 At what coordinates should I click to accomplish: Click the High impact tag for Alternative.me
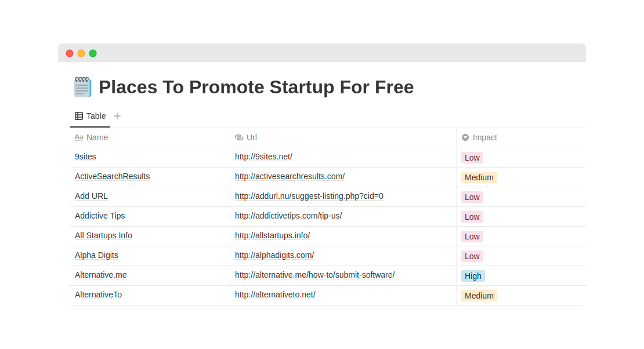[473, 276]
